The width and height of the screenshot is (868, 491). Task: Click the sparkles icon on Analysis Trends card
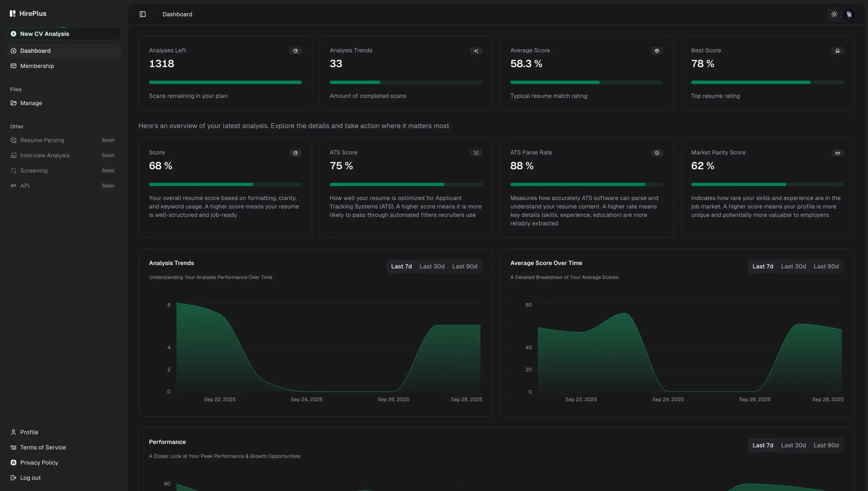click(476, 51)
